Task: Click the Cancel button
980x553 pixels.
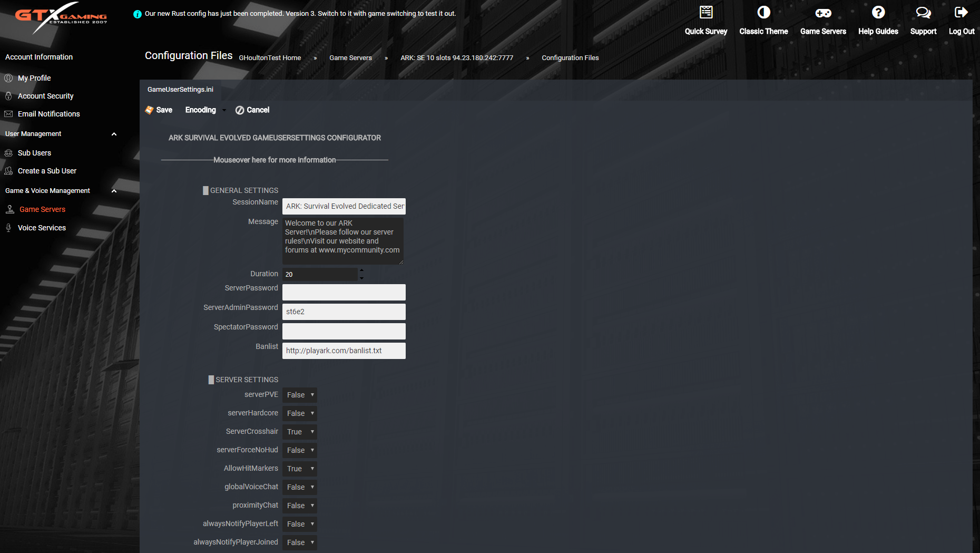Action: pyautogui.click(x=252, y=110)
